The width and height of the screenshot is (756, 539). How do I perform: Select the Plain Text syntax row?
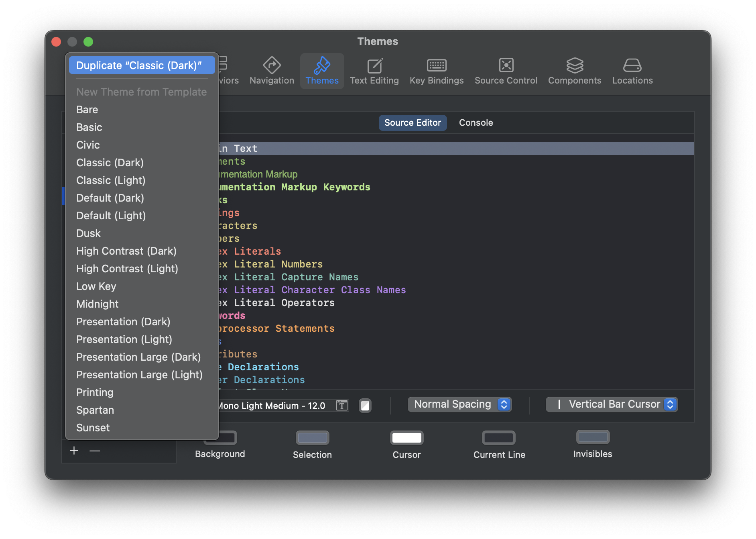tap(457, 149)
